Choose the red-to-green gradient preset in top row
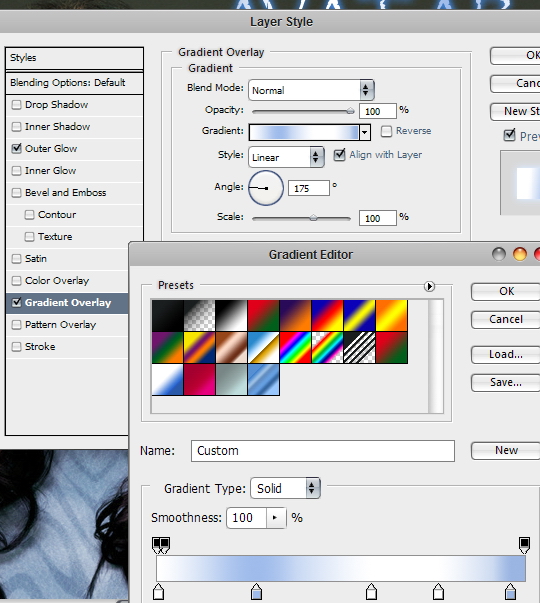Screen dimensions: 540x603 click(263, 316)
